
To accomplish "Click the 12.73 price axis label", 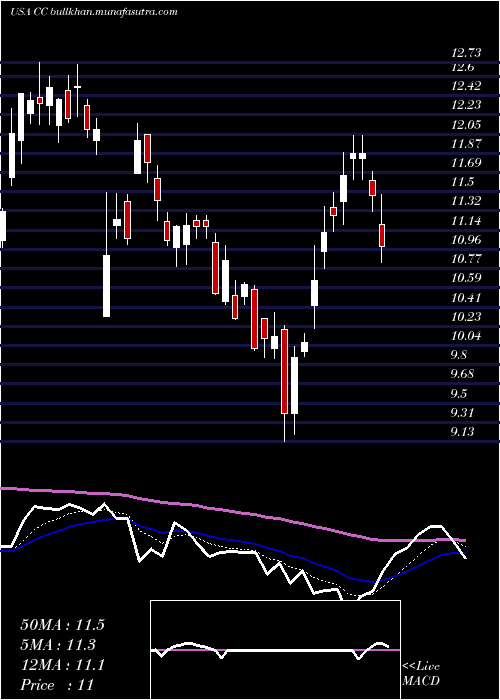I will coord(466,53).
